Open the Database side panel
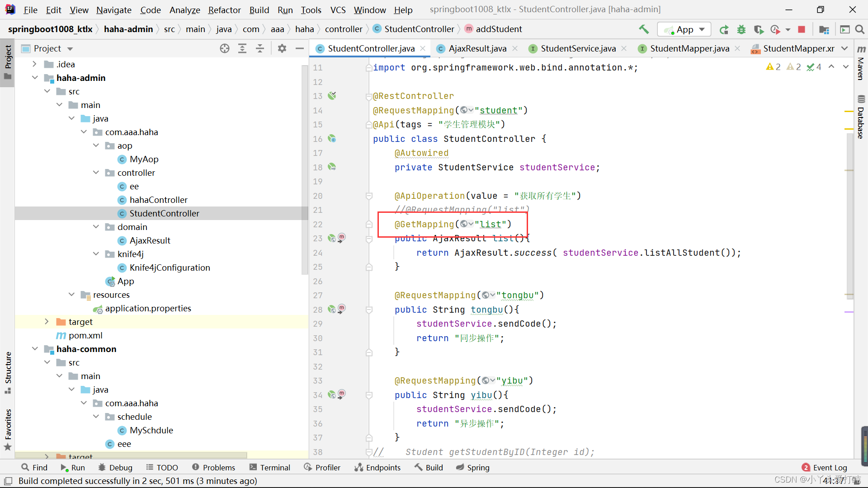Image resolution: width=868 pixels, height=488 pixels. coord(861,117)
